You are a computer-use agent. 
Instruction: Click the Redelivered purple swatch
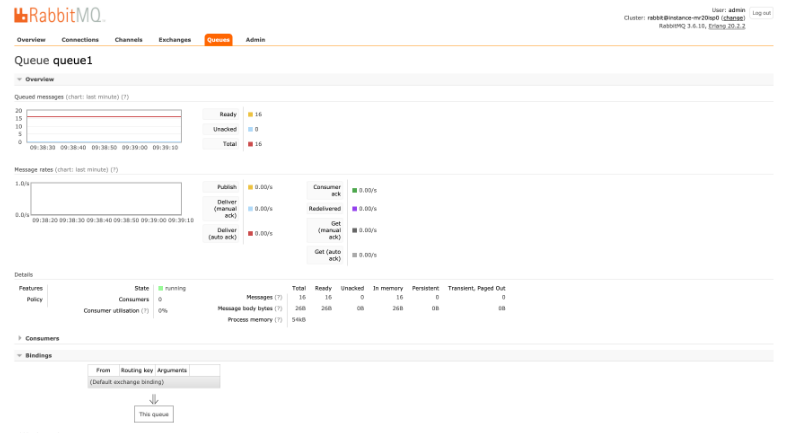point(354,209)
